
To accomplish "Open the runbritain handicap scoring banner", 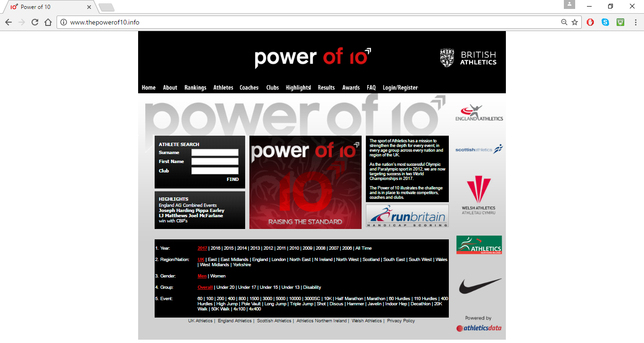I will (x=407, y=216).
